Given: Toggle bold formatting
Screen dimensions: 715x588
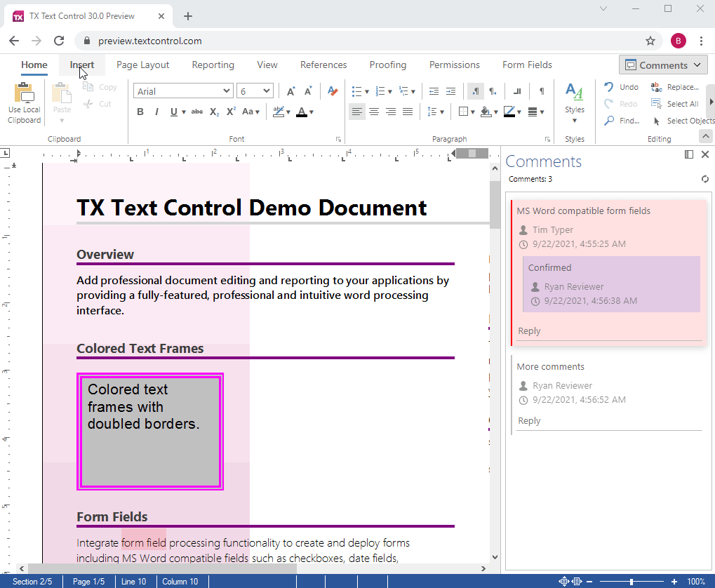Looking at the screenshot, I should [140, 112].
